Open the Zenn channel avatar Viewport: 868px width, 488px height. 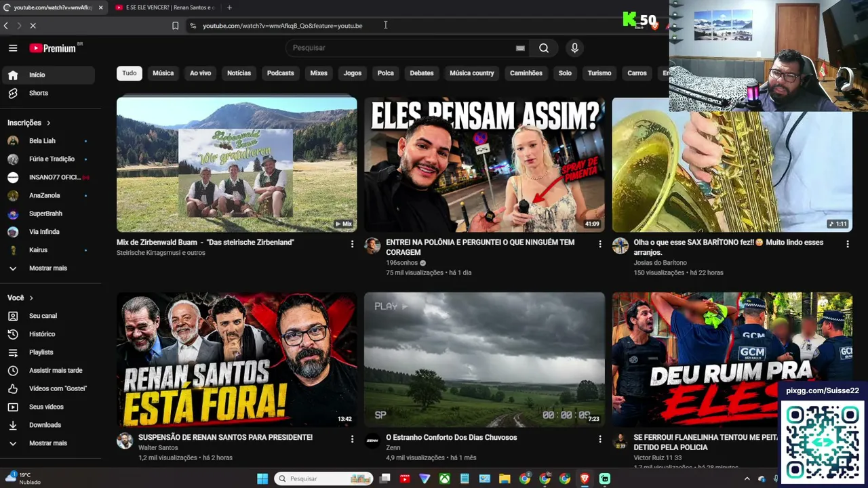372,441
